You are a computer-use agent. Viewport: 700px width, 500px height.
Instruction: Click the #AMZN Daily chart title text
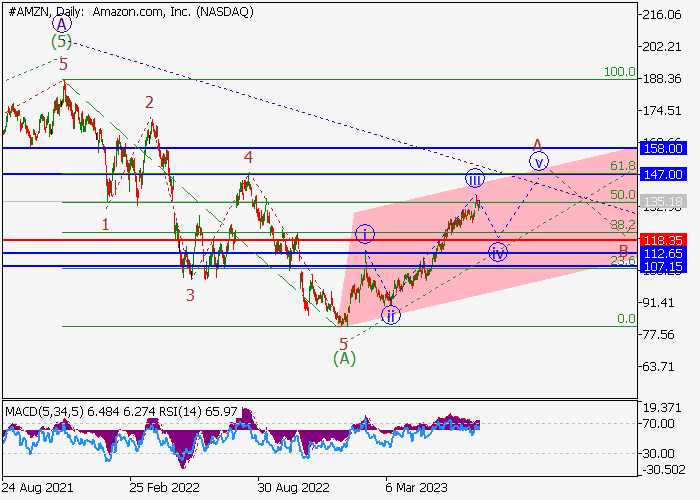pos(131,12)
